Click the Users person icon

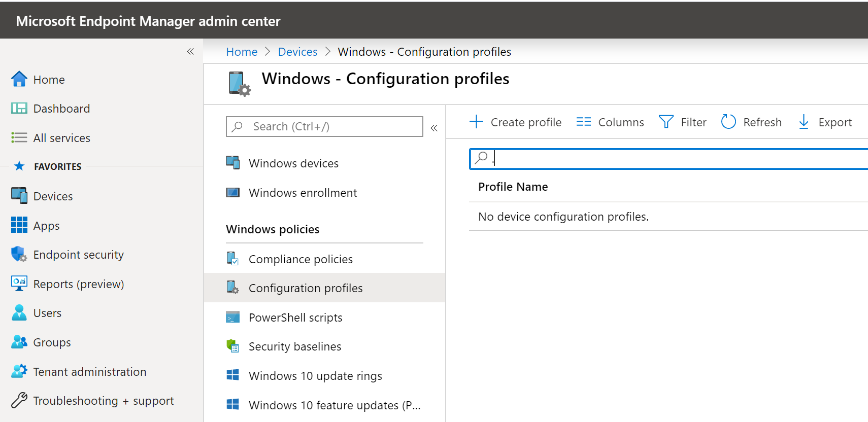tap(19, 312)
